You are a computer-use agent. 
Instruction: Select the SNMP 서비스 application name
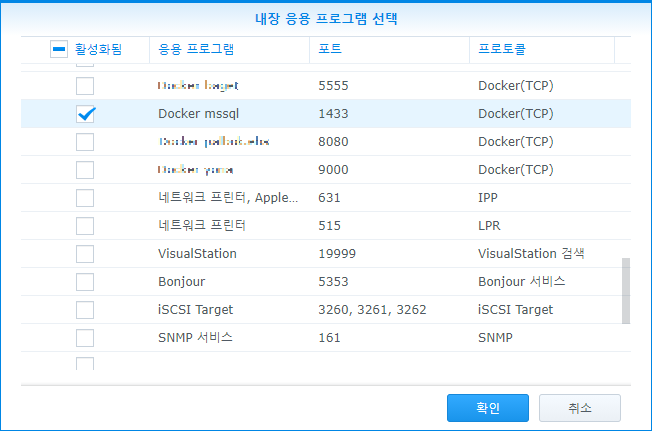195,338
